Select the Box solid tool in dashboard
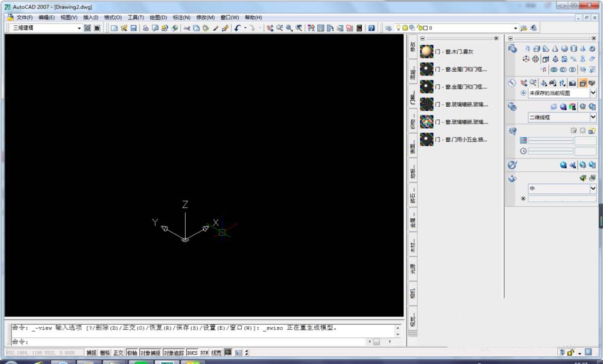This screenshot has height=364, width=603. coord(537,49)
